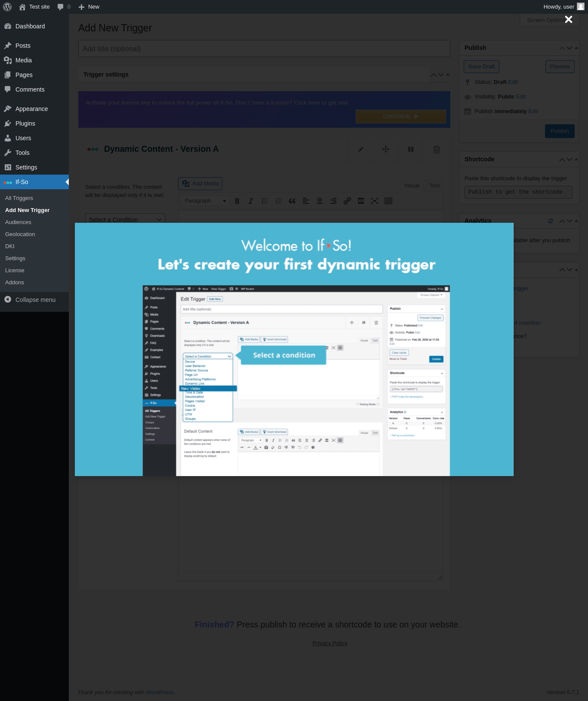Edit the Draft status

pyautogui.click(x=513, y=82)
